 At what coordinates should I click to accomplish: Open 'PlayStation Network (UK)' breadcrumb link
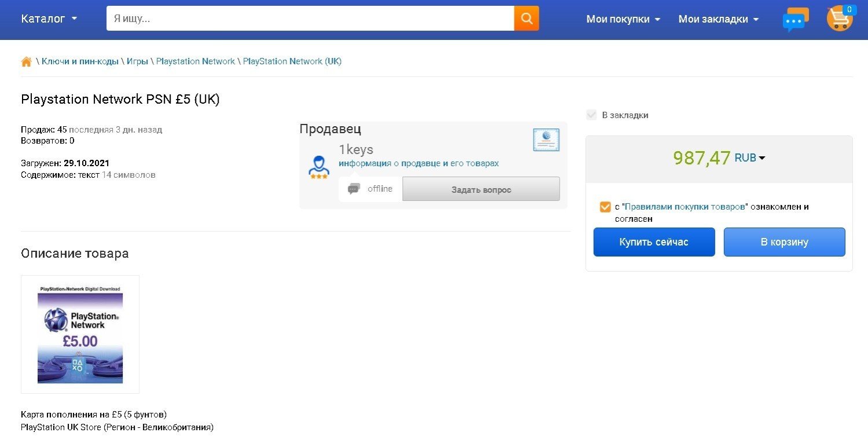[292, 61]
